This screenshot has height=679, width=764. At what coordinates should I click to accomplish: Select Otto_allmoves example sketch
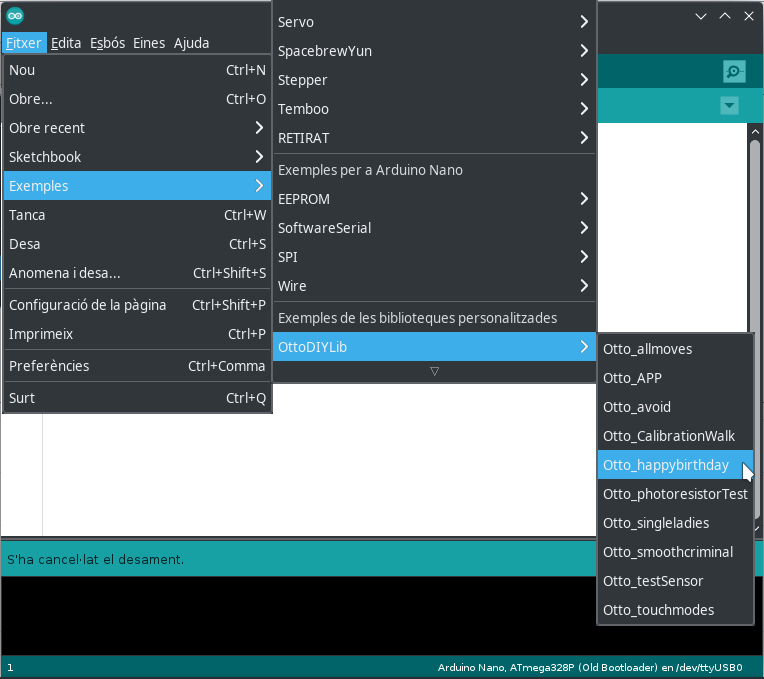pos(648,349)
